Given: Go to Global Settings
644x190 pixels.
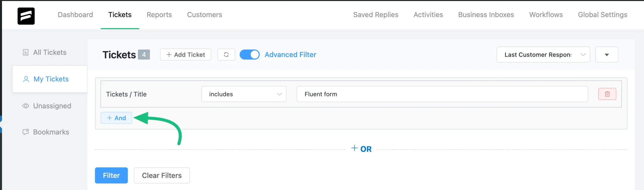Looking at the screenshot, I should click(x=602, y=15).
